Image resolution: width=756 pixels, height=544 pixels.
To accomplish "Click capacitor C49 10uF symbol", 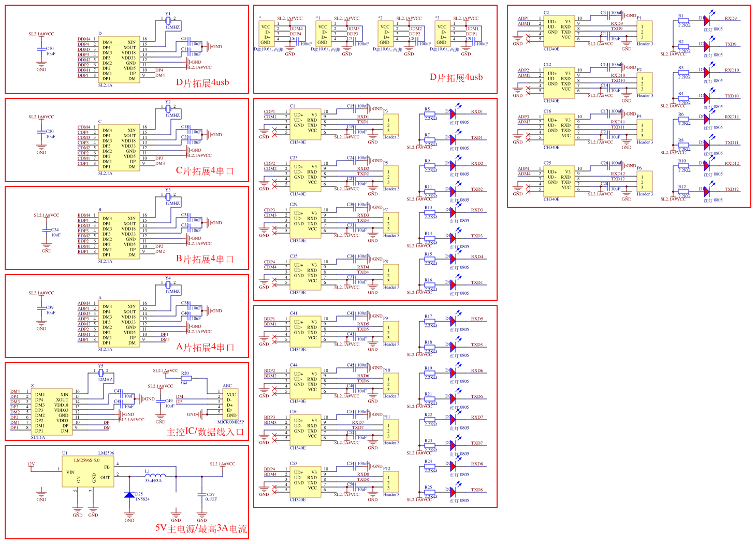I will [161, 400].
